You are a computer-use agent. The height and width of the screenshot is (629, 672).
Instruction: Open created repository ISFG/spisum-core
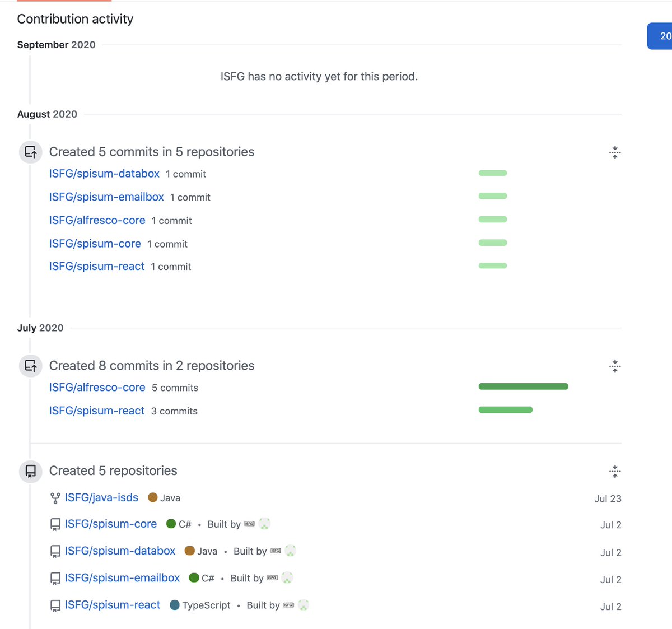click(111, 524)
